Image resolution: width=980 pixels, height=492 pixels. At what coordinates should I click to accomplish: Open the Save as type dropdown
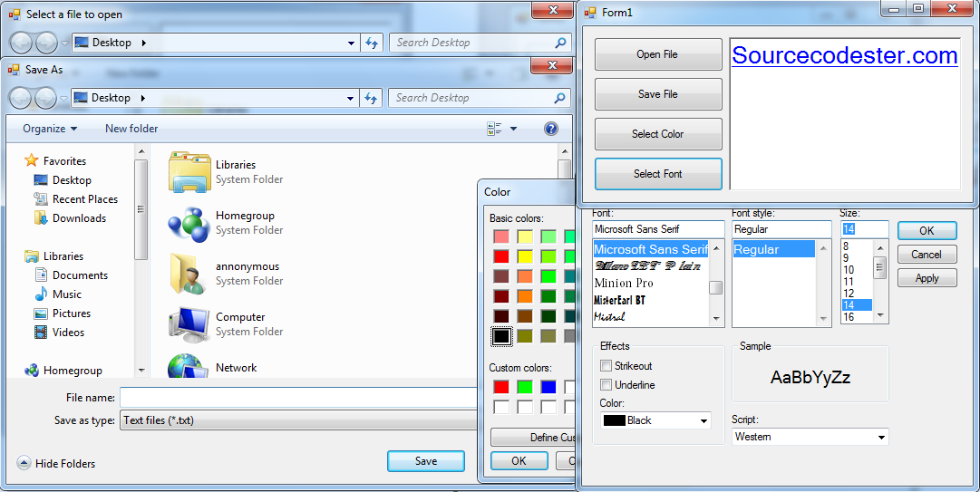tap(299, 420)
